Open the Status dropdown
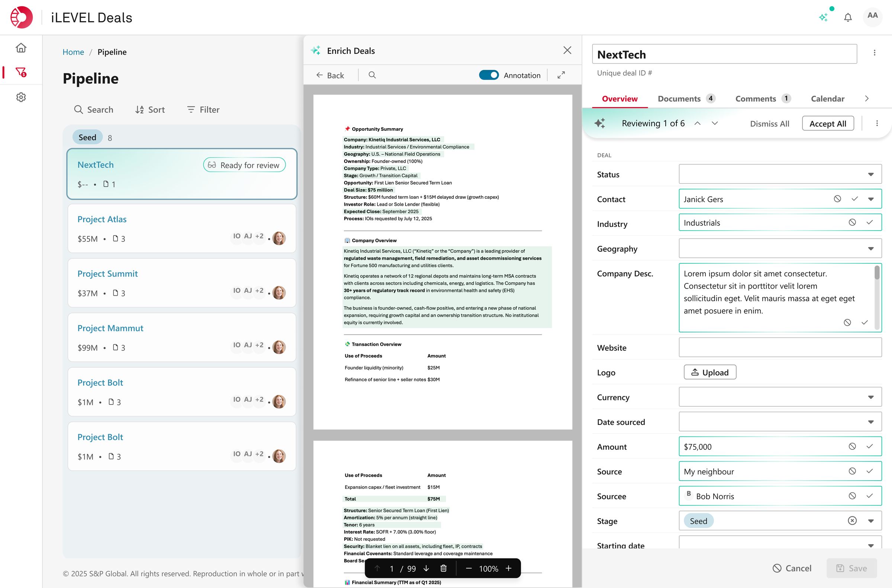The image size is (892, 588). (780, 174)
